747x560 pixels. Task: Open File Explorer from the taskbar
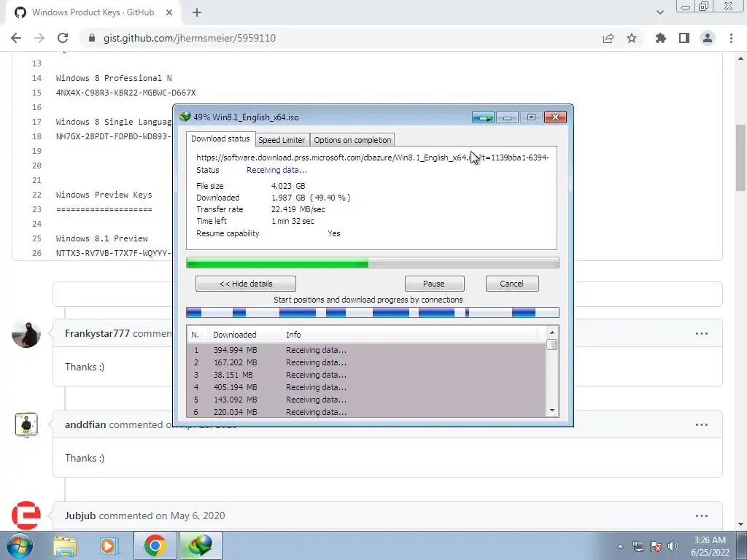coord(65,545)
